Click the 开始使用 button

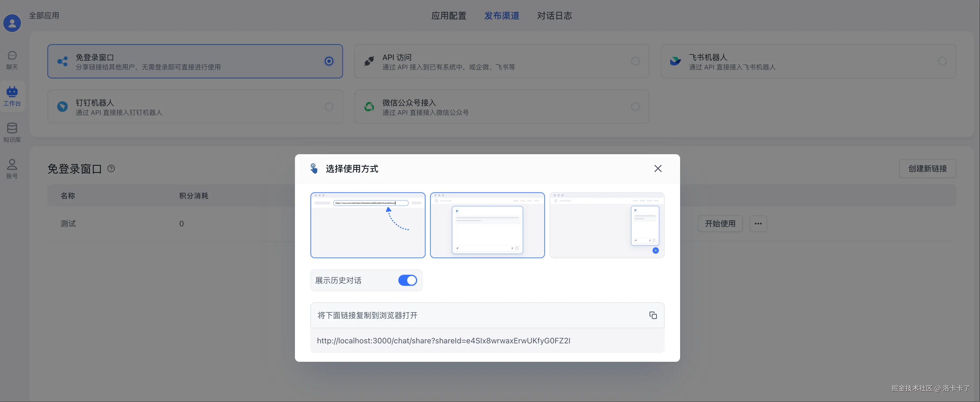(720, 224)
